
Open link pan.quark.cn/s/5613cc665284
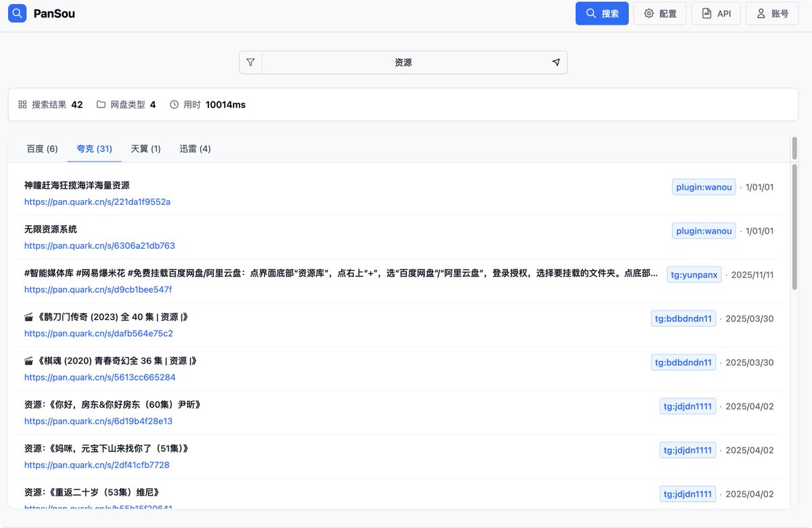tap(100, 377)
